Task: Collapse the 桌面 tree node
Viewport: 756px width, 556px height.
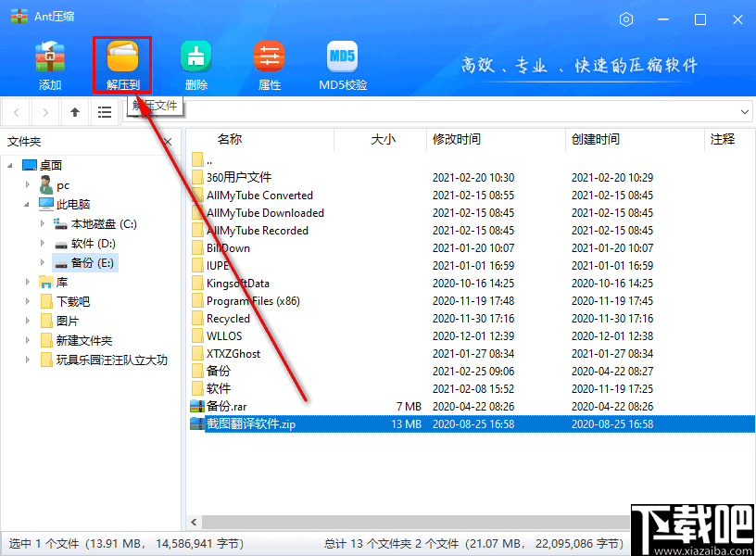Action: (10, 165)
